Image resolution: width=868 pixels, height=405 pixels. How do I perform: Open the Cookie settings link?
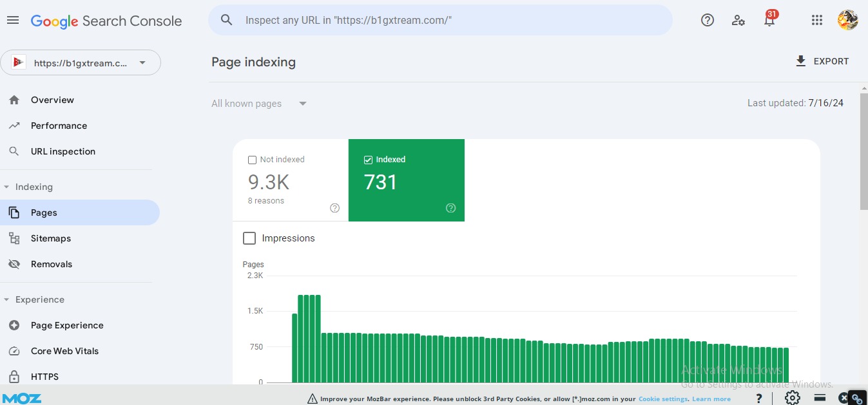point(663,399)
